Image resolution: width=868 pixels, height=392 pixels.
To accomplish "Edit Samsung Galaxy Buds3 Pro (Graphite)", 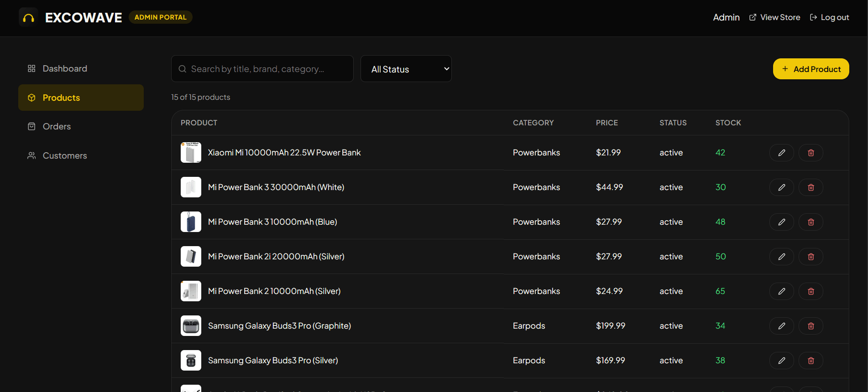I will coord(781,326).
